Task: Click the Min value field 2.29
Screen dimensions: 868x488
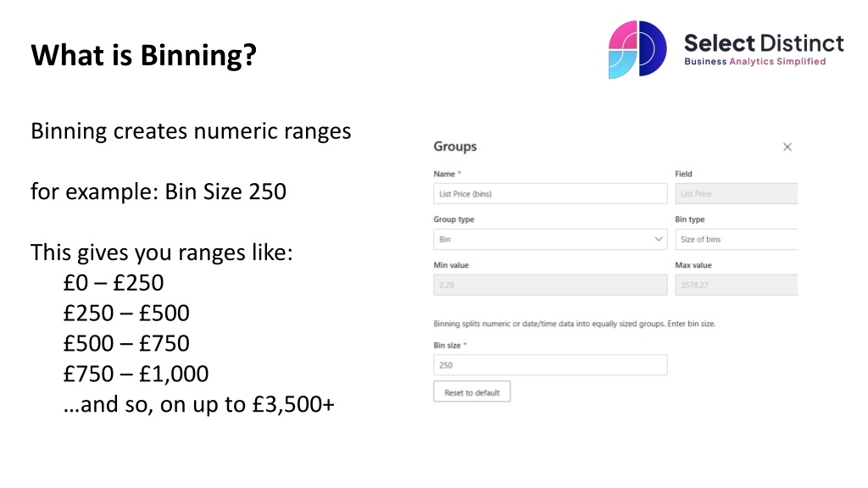Action: 550,285
